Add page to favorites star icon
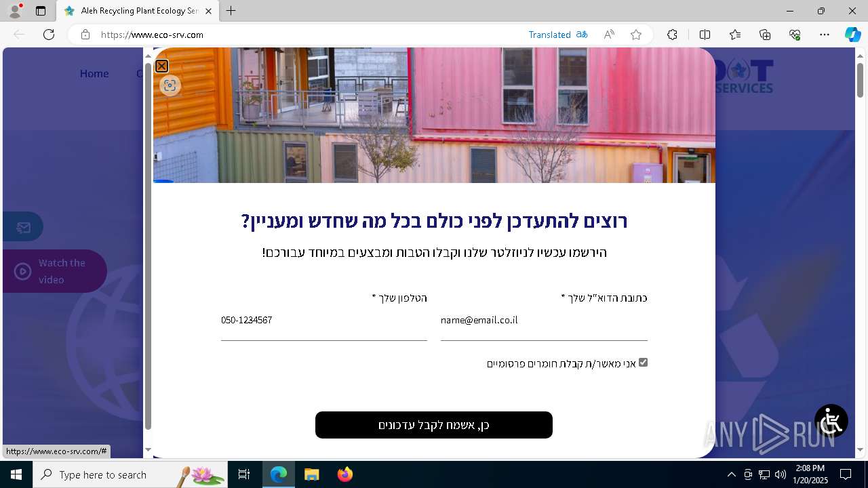 tap(636, 35)
